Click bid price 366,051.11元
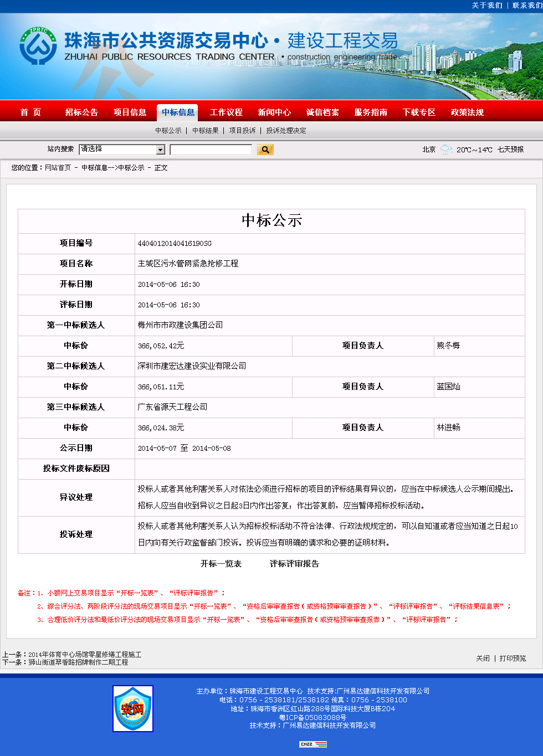Viewport: 543px width, 756px height. 161,387
